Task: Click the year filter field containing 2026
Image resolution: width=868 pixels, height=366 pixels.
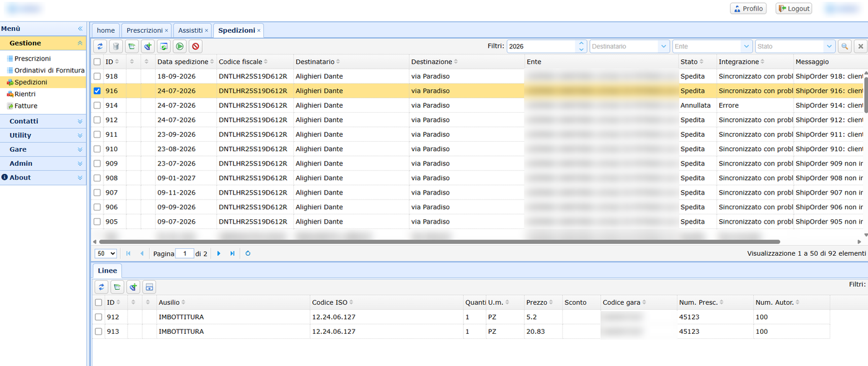Action: pos(541,46)
